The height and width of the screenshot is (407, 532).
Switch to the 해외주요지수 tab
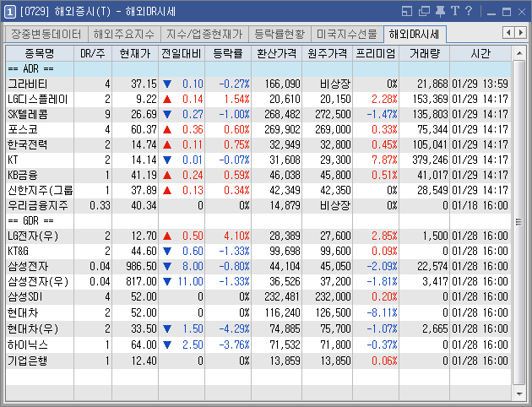(124, 35)
